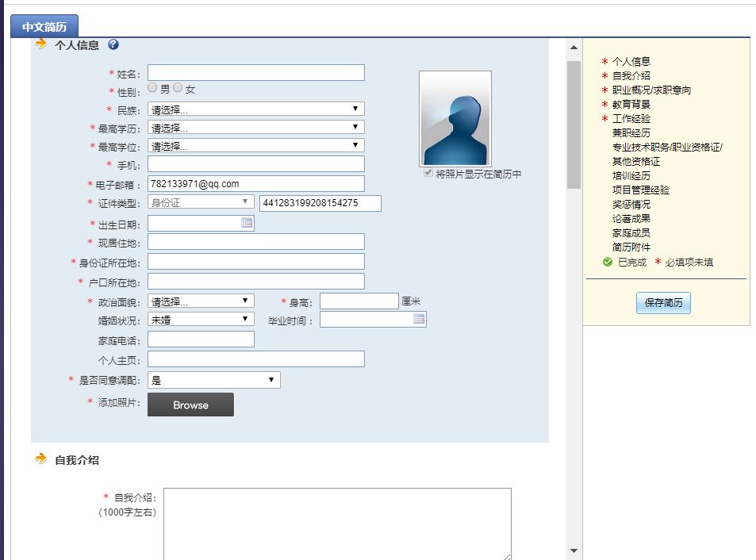756x560 pixels.
Task: Jump to 简历附件 section
Action: tap(631, 247)
